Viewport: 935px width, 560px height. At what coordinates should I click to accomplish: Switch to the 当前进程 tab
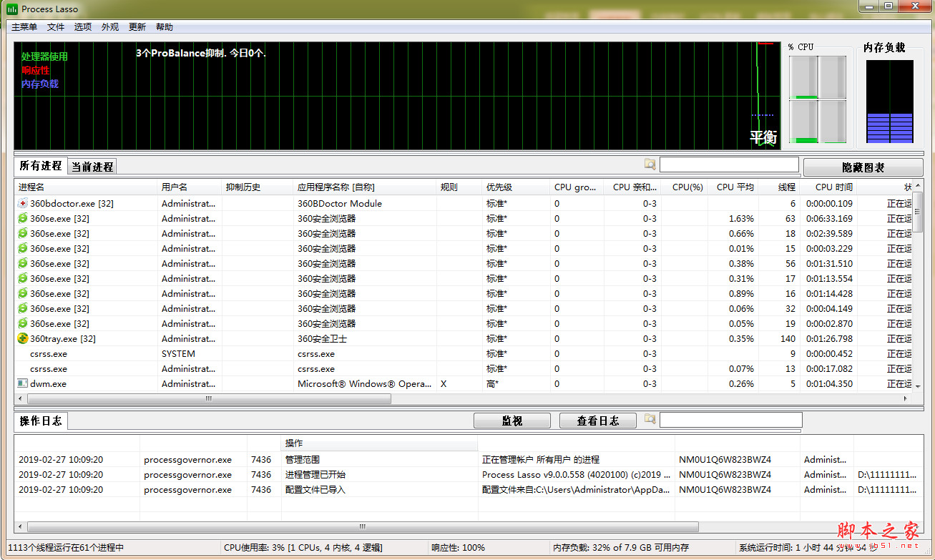tap(92, 167)
